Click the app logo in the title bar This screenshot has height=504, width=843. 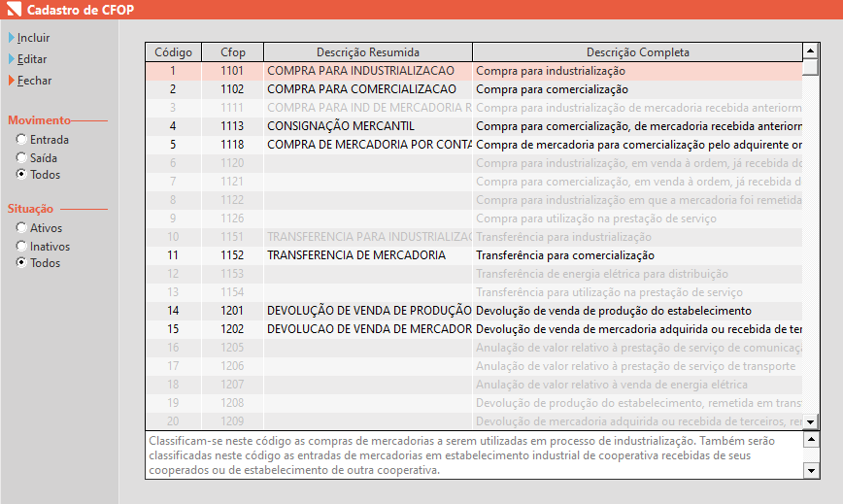tap(14, 9)
